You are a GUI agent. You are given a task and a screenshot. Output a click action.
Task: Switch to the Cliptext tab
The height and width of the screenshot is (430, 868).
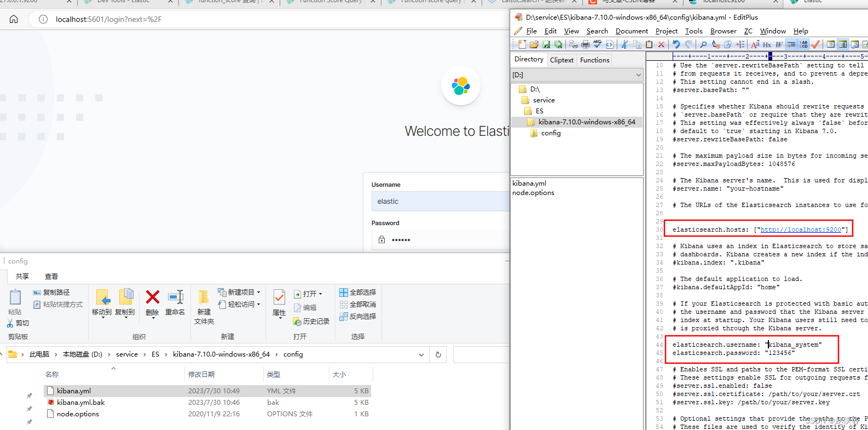(x=562, y=60)
